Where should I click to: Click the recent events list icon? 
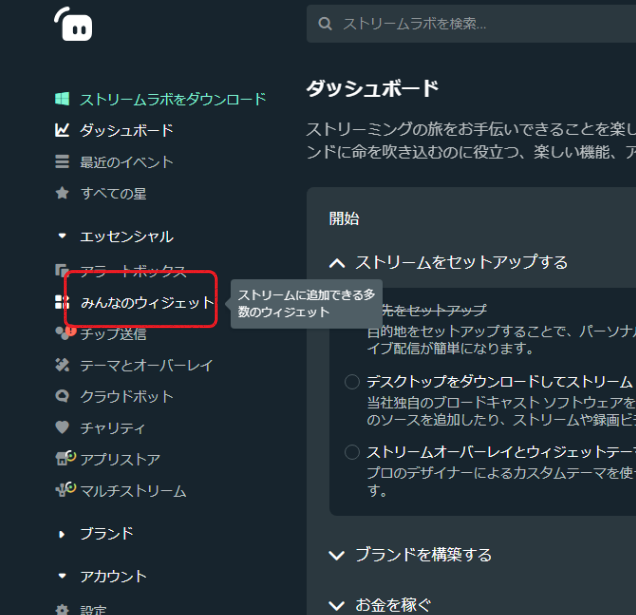[x=62, y=161]
